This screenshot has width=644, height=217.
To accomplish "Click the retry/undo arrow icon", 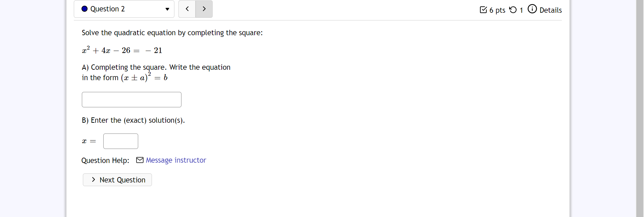I will click(513, 10).
